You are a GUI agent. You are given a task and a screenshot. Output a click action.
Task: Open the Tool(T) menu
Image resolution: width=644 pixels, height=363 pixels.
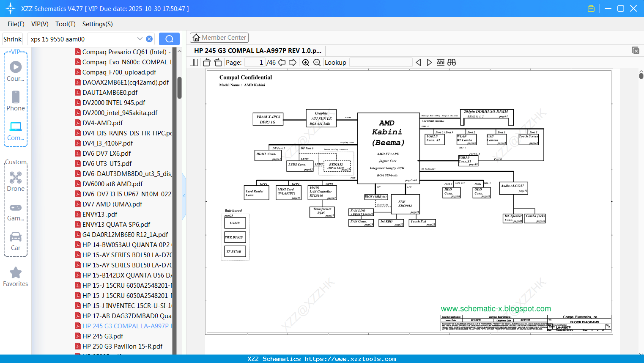(66, 24)
